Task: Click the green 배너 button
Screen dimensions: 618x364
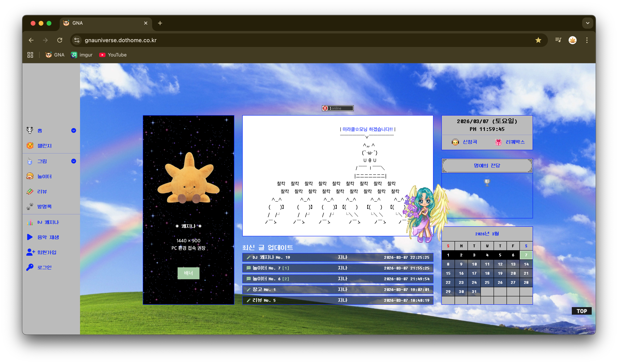Action: 188,273
